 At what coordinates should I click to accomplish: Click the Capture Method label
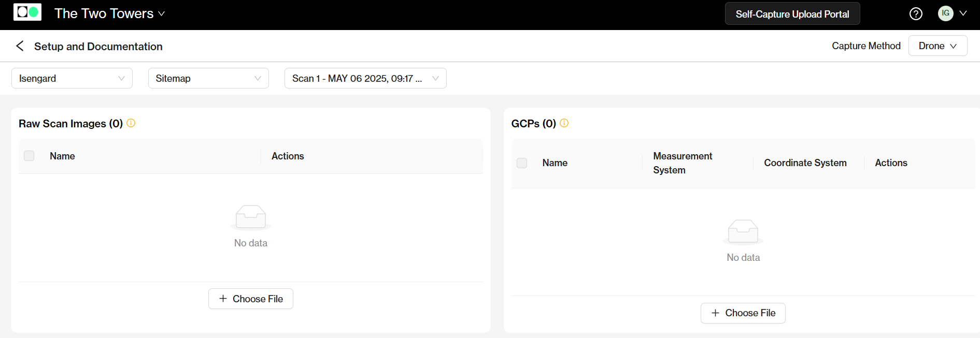coord(866,46)
